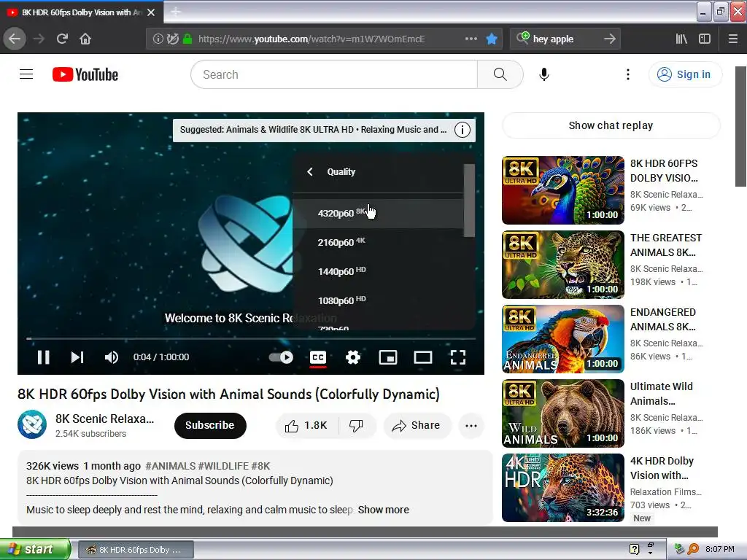747x560 pixels.
Task: Open the Windows start menu
Action: 35,549
